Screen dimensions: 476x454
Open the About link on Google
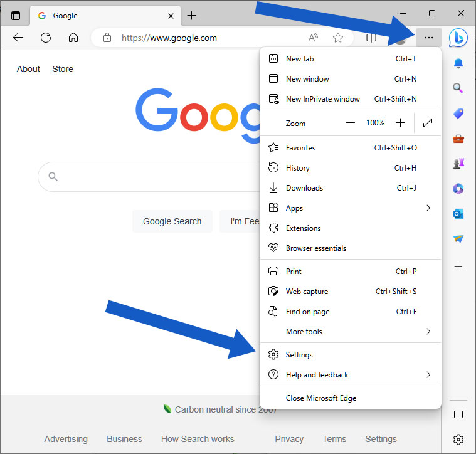pyautogui.click(x=28, y=69)
